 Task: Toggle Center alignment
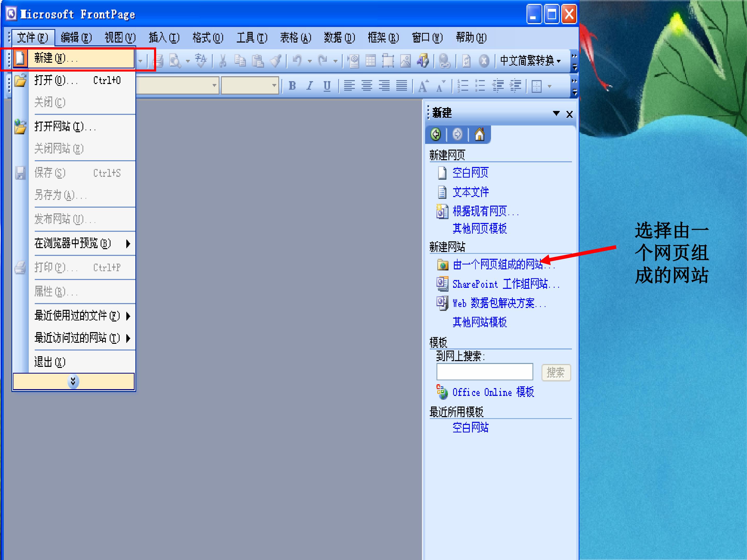click(367, 86)
